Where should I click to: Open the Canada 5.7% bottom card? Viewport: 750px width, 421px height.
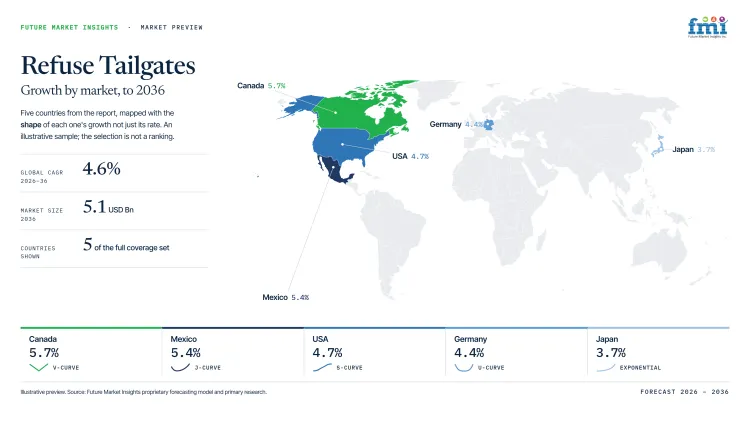pyautogui.click(x=91, y=352)
